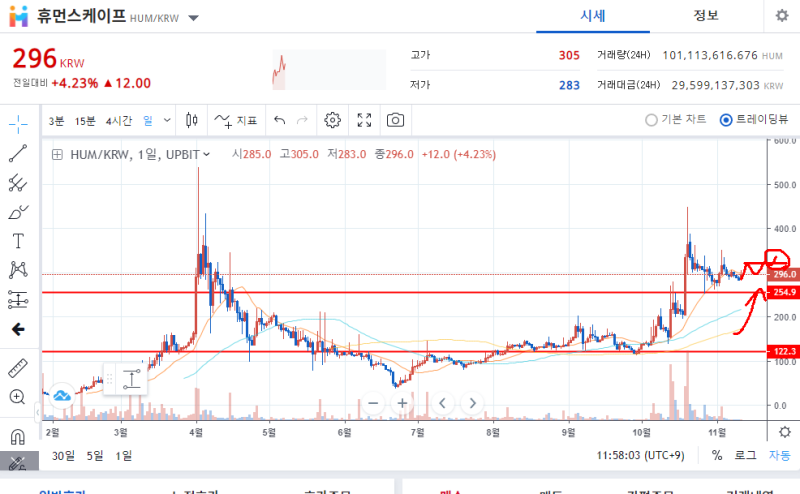Select the brush drawing tool
The width and height of the screenshot is (800, 494).
(18, 212)
